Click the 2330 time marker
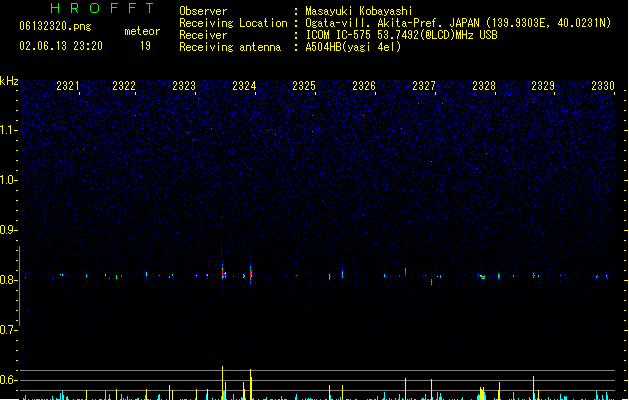Image resolution: width=629 pixels, height=400 pixels. pos(603,86)
